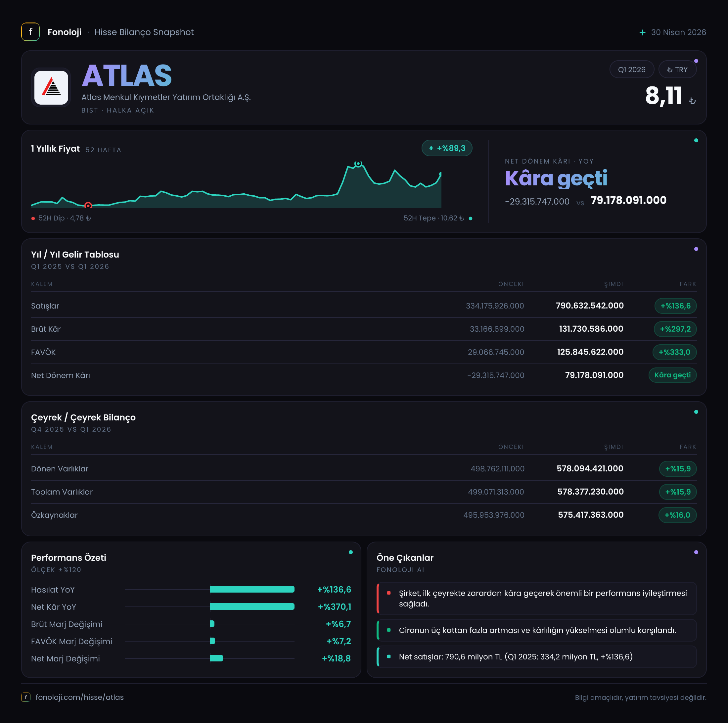Click the +%89,3 yearly change badge

pyautogui.click(x=446, y=148)
